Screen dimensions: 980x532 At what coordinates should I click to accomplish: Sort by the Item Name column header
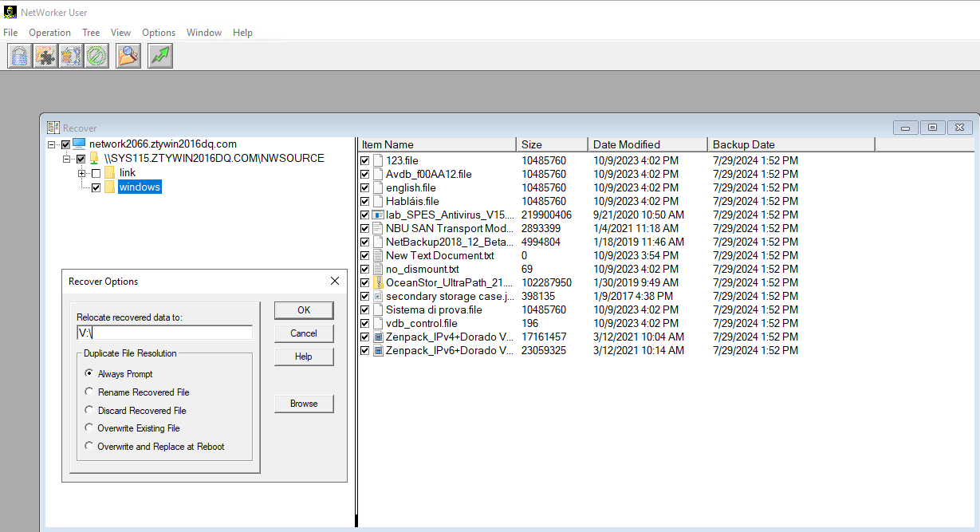tap(437, 144)
